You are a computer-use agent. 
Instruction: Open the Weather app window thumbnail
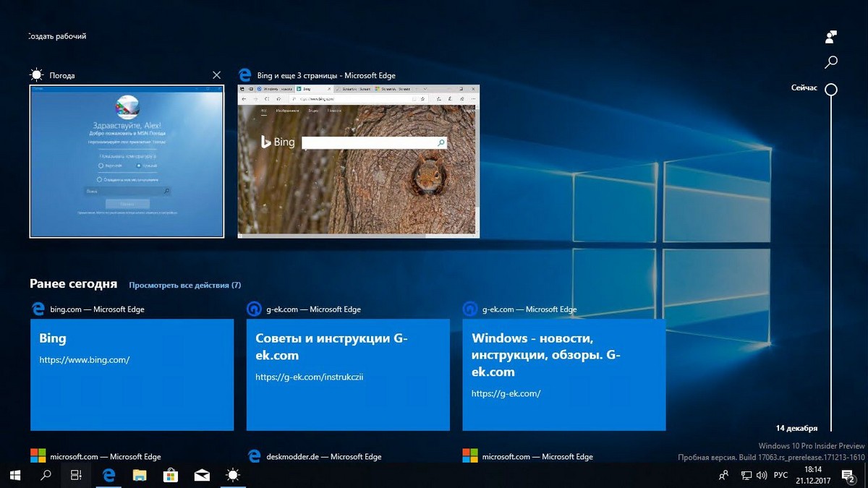pos(127,161)
